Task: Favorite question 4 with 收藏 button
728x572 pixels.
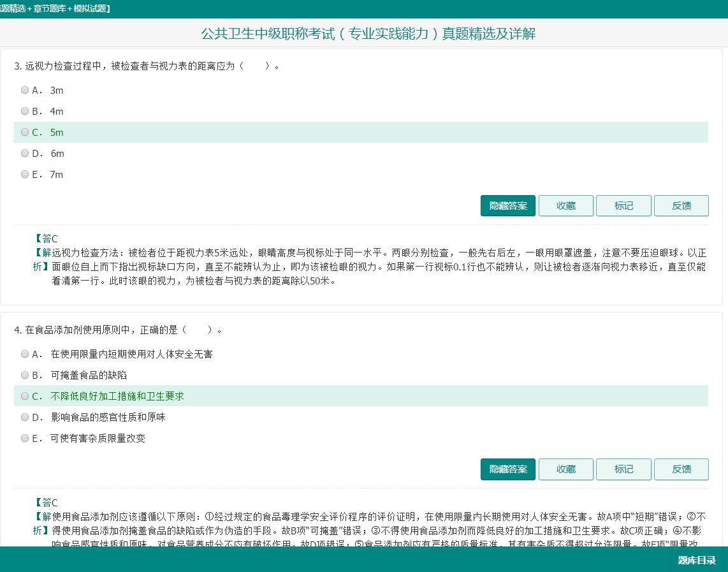Action: point(566,469)
